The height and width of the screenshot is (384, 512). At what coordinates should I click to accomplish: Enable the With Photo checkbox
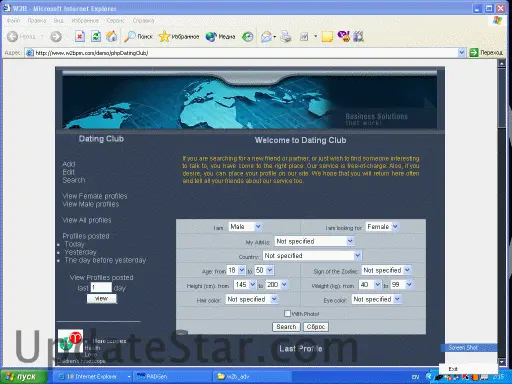point(287,313)
